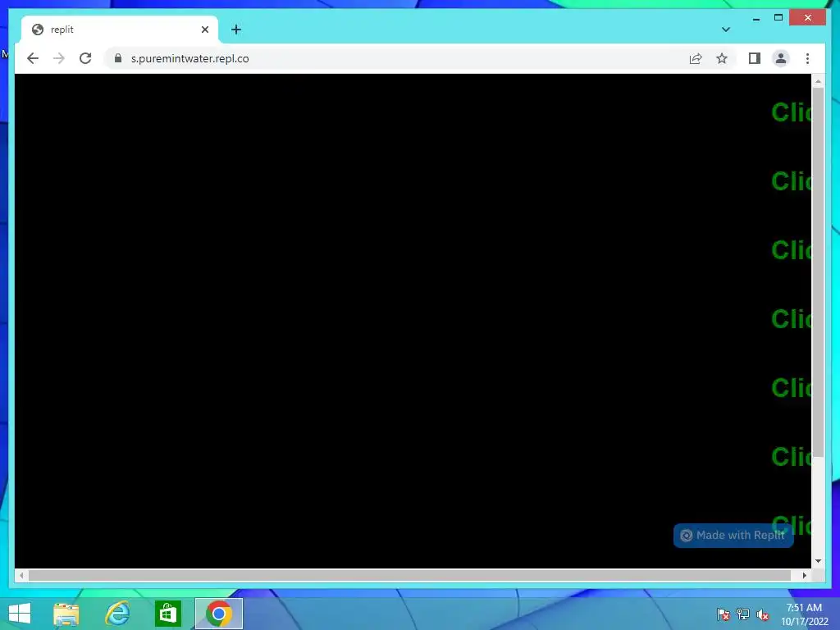Viewport: 840px width, 630px height.
Task: Go back using browser back arrow
Action: pyautogui.click(x=33, y=58)
